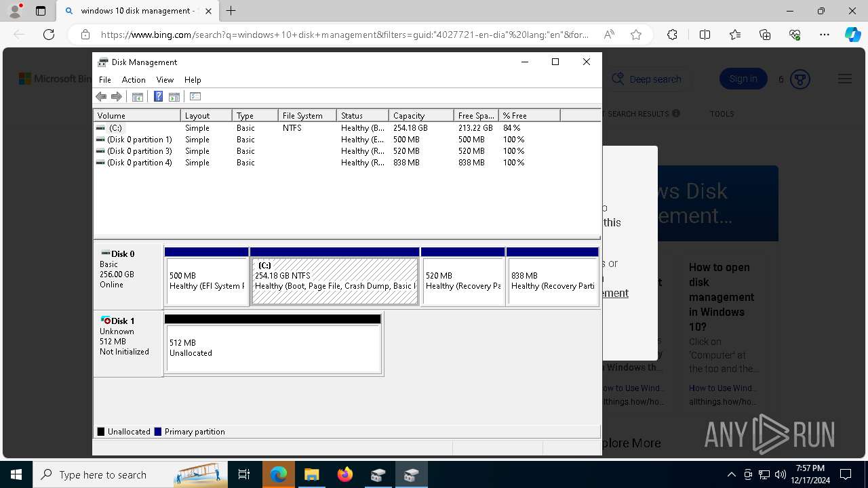Open the Action menu in Disk Management
The height and width of the screenshot is (488, 868).
pos(134,80)
